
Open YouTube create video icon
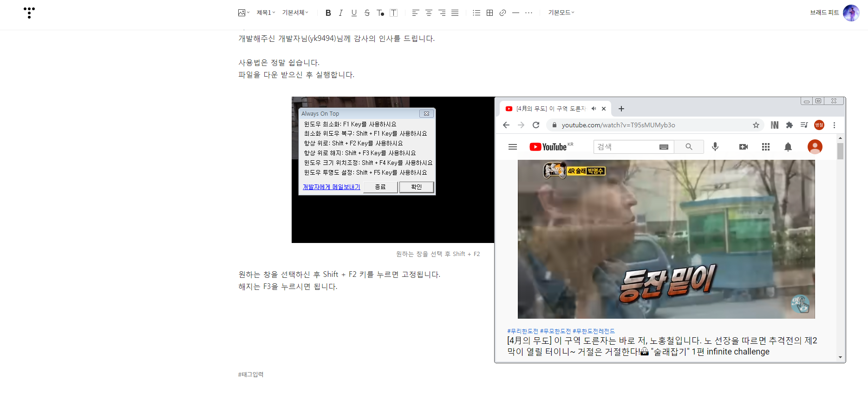pos(744,147)
